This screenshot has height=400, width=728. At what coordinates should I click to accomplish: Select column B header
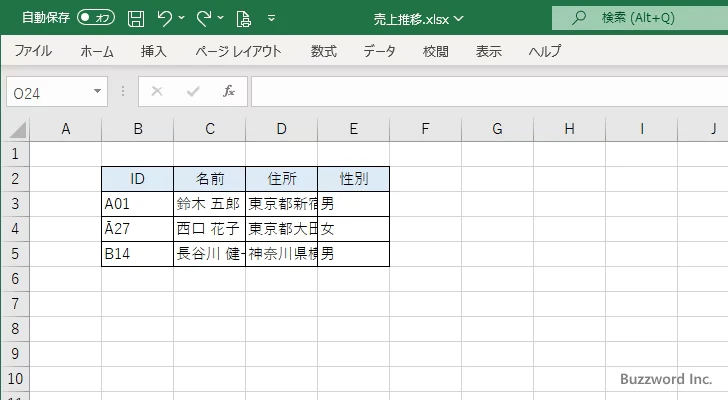(137, 129)
